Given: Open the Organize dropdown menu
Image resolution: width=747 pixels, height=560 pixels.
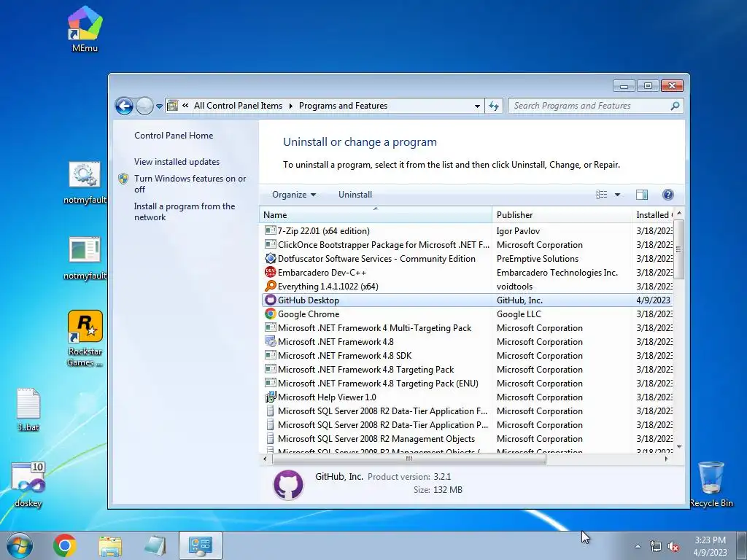Looking at the screenshot, I should (293, 194).
